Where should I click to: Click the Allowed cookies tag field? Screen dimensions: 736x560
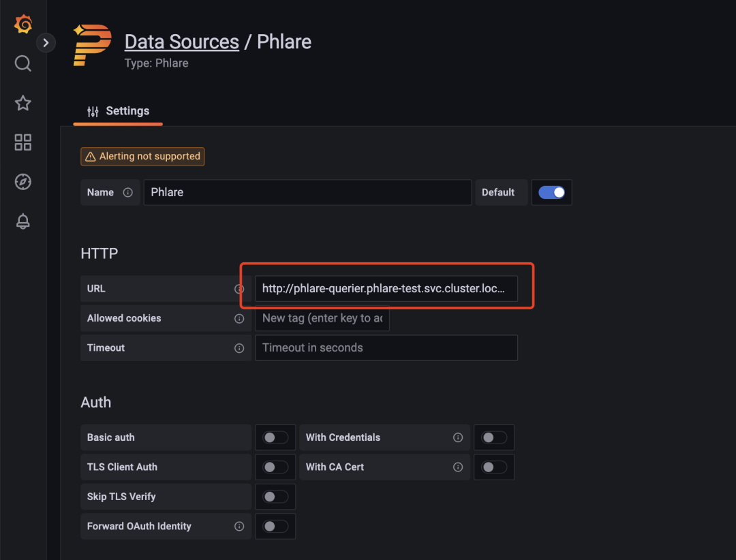(322, 318)
